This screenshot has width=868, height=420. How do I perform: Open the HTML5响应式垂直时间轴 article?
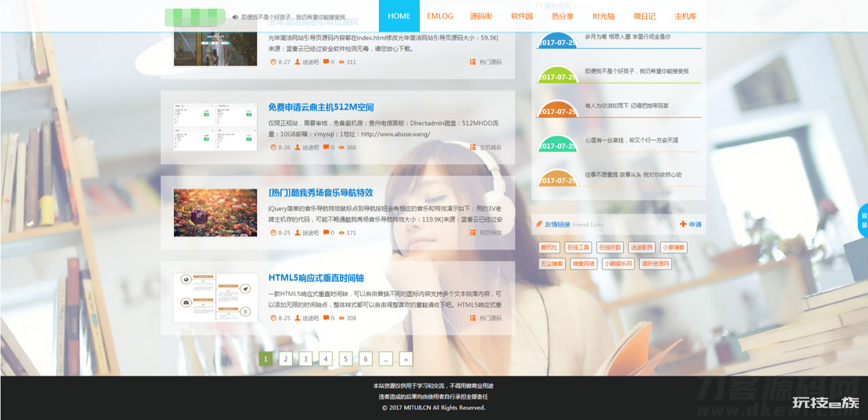316,278
